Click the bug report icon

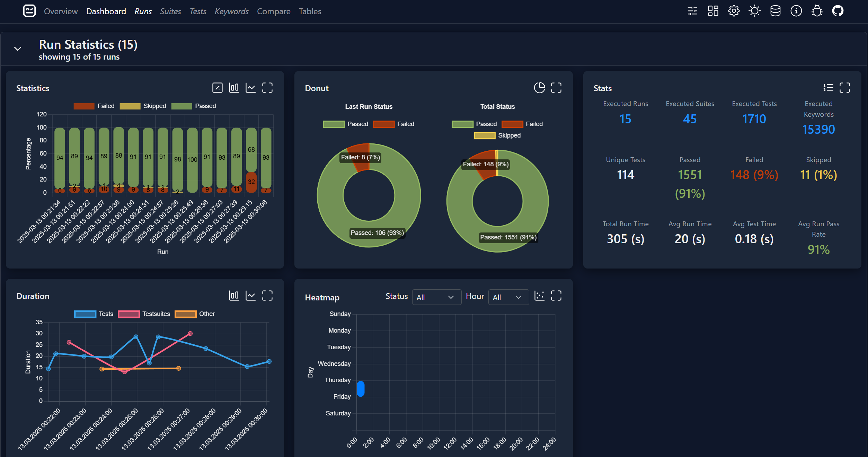817,11
